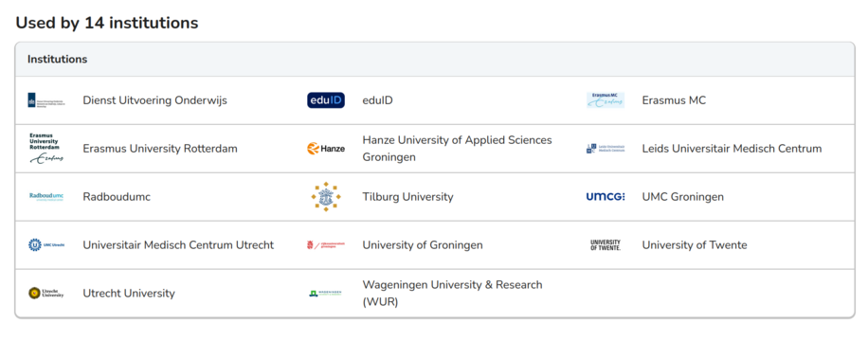Click the Hanze logo
Viewport: 868px width, 341px height.
(326, 149)
